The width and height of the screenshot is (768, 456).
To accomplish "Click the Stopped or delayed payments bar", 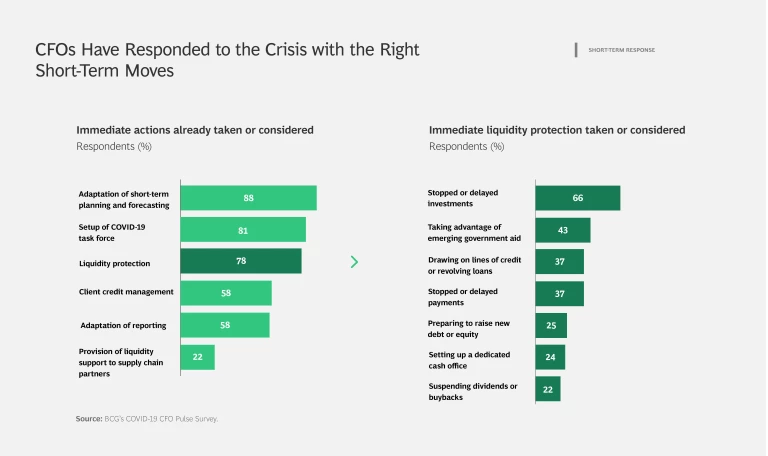I will coord(560,294).
